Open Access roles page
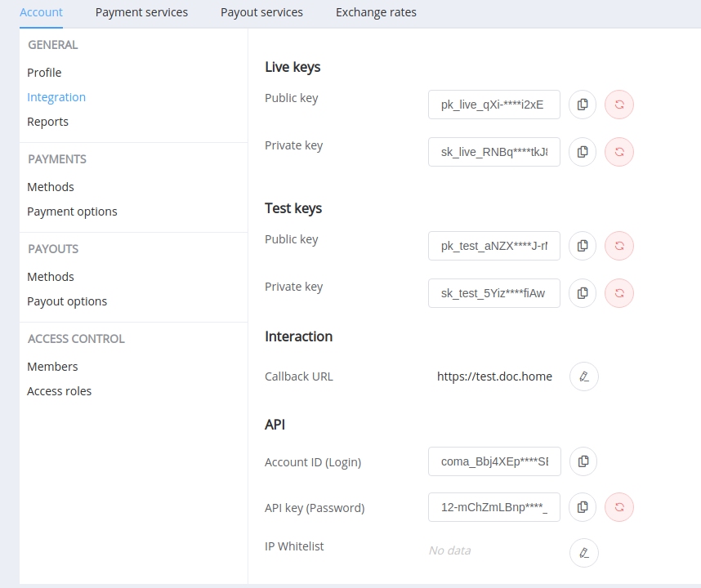Viewport: 701px width, 588px height. [59, 391]
